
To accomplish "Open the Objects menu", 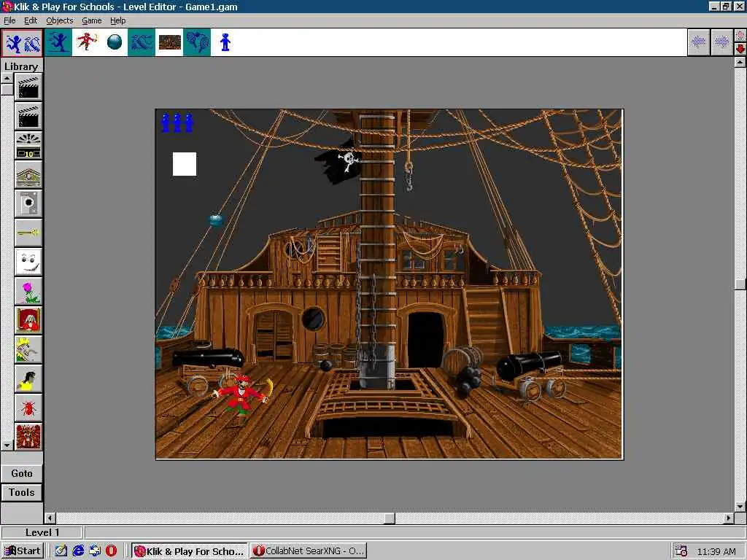I will coord(60,20).
